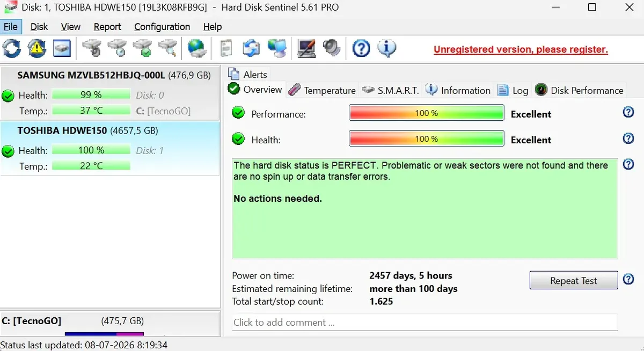
Task: Click the Performance 100 % gradient bar
Action: coord(427,113)
